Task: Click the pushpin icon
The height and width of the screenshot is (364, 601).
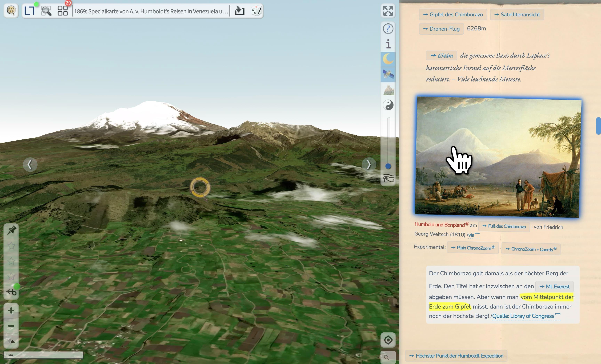Action: 11,230
